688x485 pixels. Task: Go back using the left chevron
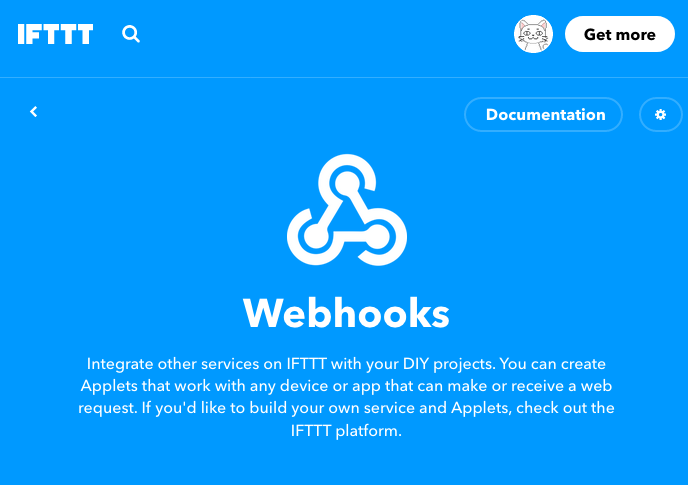(x=33, y=111)
